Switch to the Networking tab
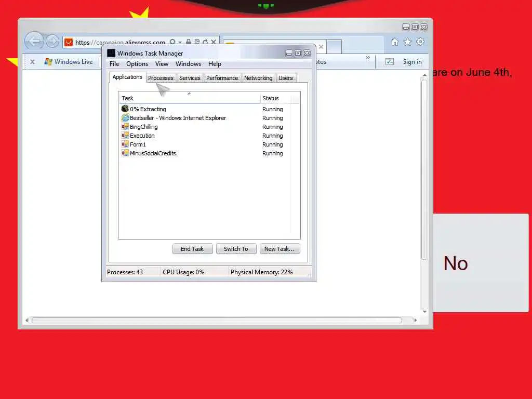This screenshot has width=532, height=399. click(x=258, y=78)
